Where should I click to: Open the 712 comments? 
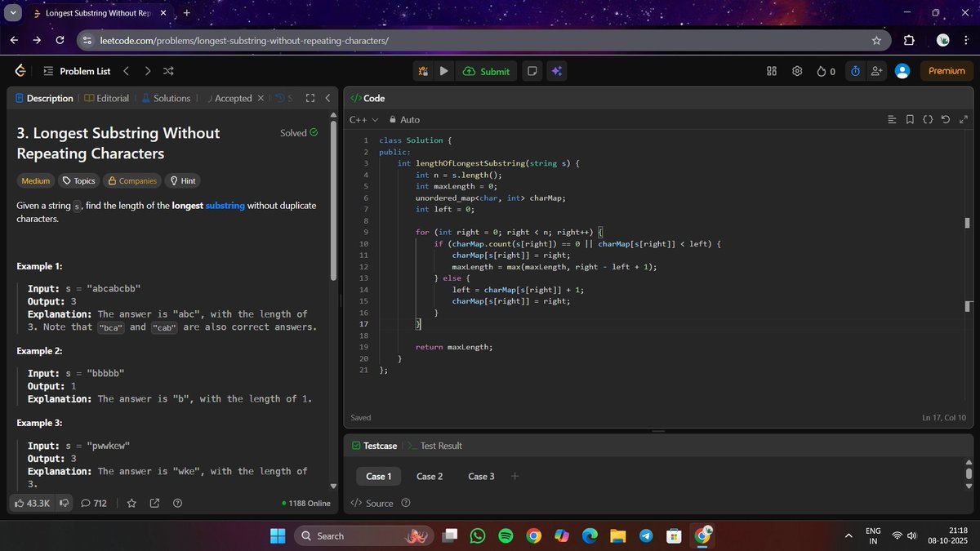94,504
